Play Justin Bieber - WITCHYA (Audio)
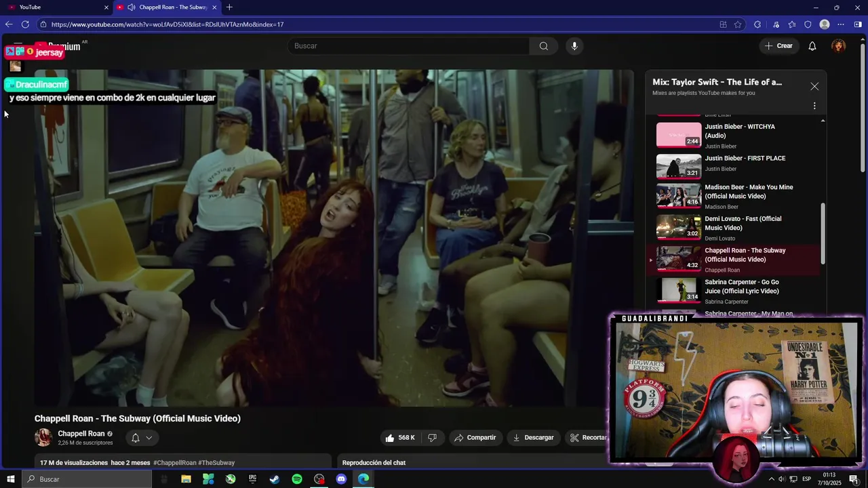The image size is (868, 488). tap(737, 136)
